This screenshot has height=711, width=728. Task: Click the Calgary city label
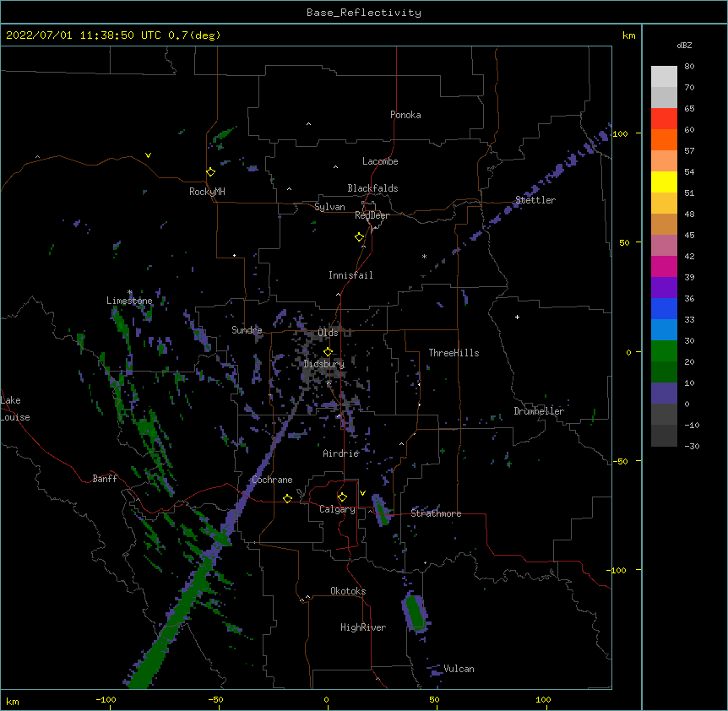pyautogui.click(x=338, y=509)
